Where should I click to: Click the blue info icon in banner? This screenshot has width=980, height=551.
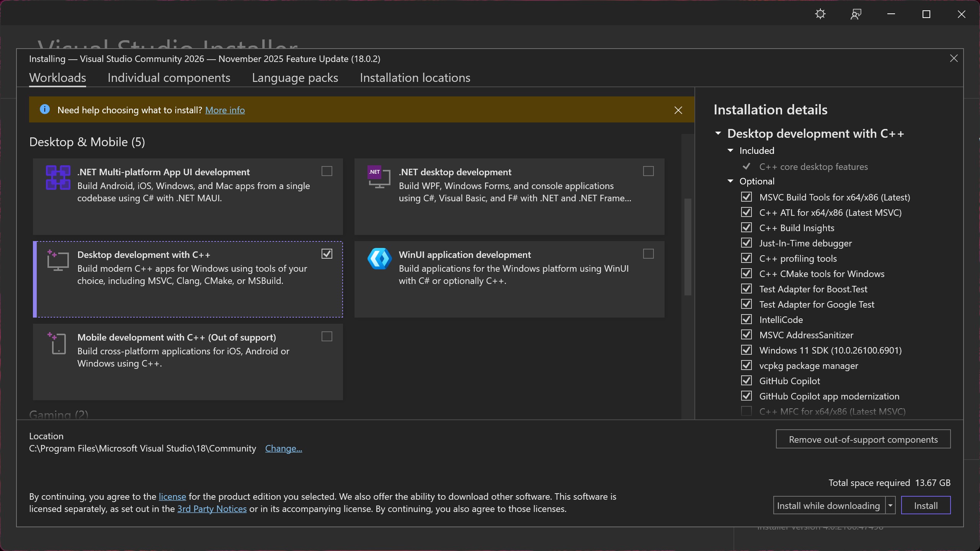pyautogui.click(x=45, y=109)
